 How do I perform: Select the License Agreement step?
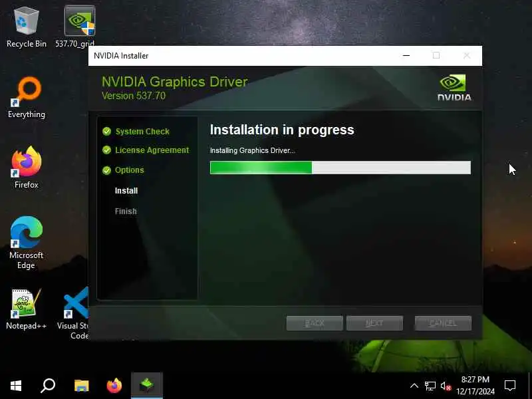tap(152, 150)
